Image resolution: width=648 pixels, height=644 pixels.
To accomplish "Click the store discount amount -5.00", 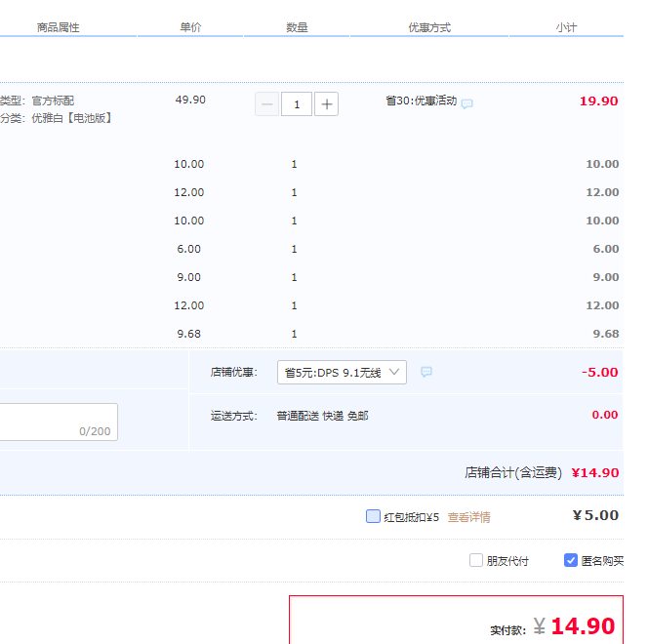I will pos(599,372).
